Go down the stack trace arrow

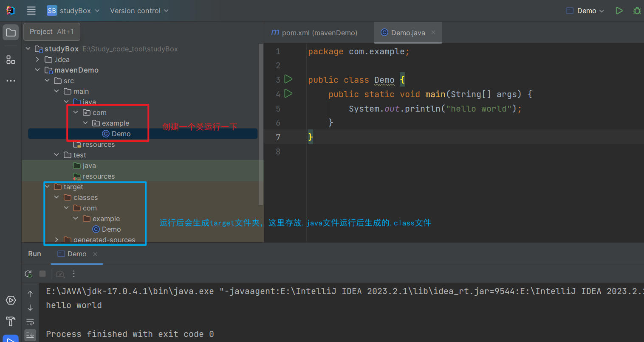click(30, 308)
